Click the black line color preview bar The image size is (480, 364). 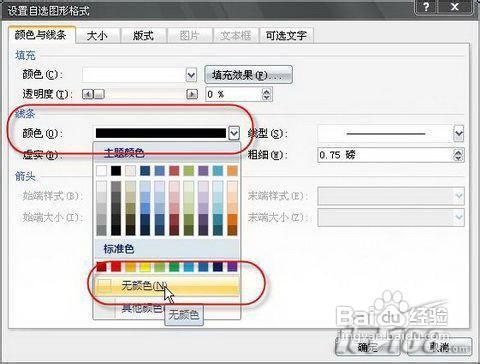(161, 133)
